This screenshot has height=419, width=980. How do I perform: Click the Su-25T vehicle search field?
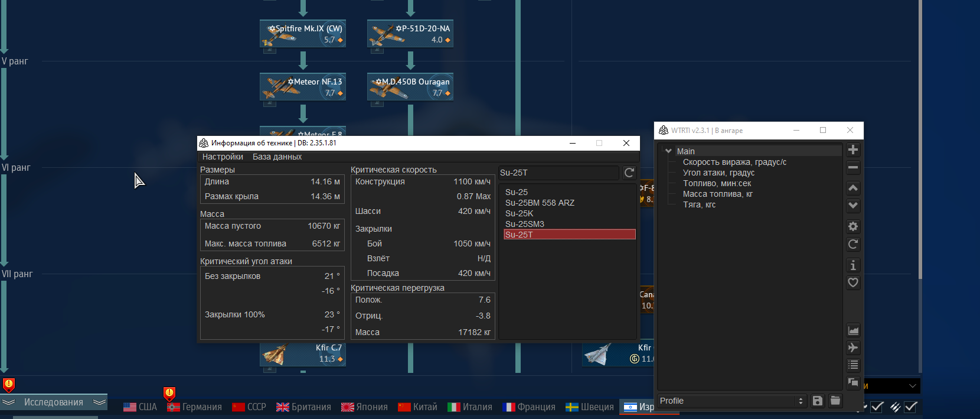tap(558, 173)
